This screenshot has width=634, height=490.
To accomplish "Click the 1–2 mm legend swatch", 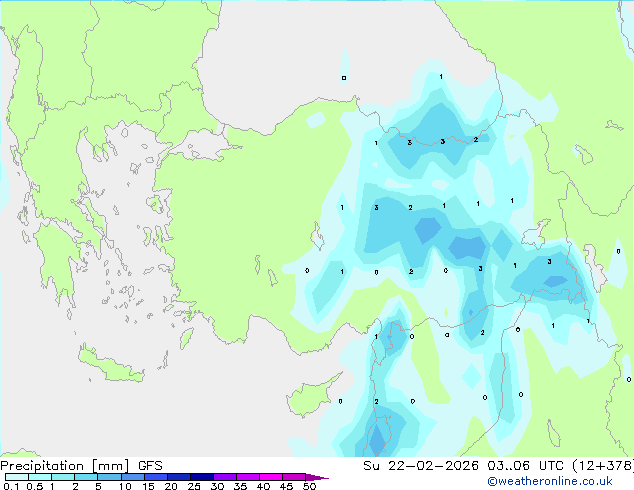I will tap(63, 477).
